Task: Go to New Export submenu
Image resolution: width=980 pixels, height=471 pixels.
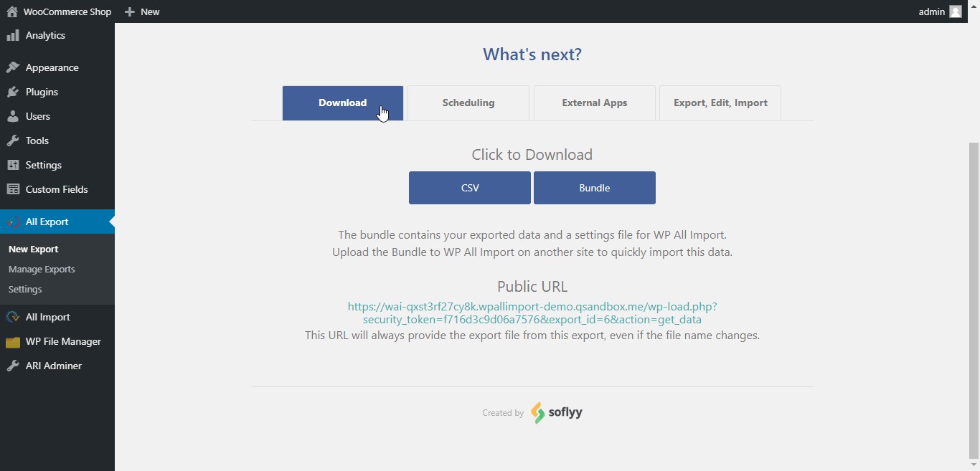Action: pos(34,249)
